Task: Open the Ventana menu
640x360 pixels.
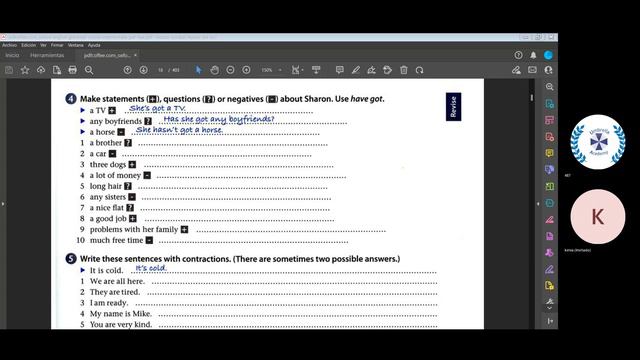Action: point(76,45)
